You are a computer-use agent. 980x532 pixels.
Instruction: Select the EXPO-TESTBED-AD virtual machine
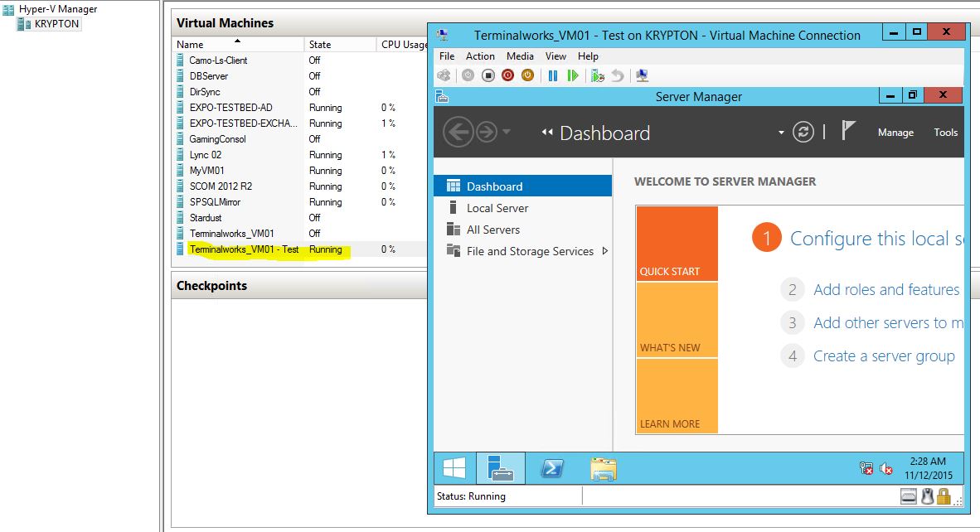(230, 108)
